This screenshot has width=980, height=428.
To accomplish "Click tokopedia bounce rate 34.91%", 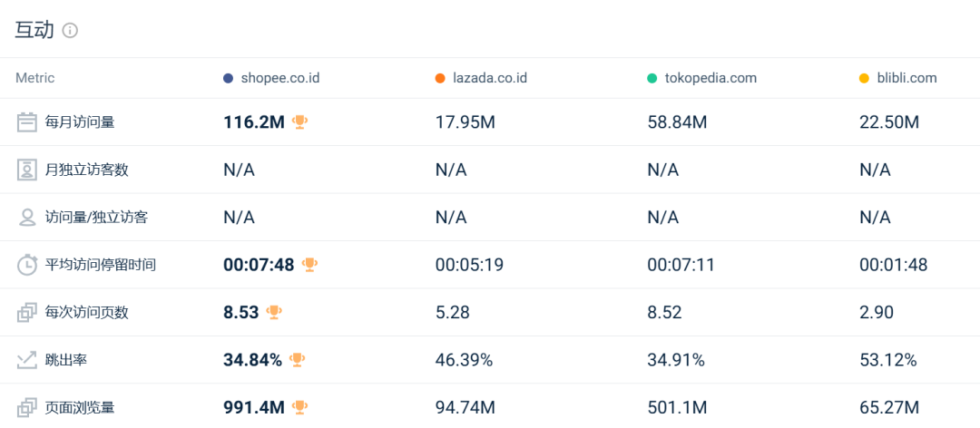I will tap(676, 360).
